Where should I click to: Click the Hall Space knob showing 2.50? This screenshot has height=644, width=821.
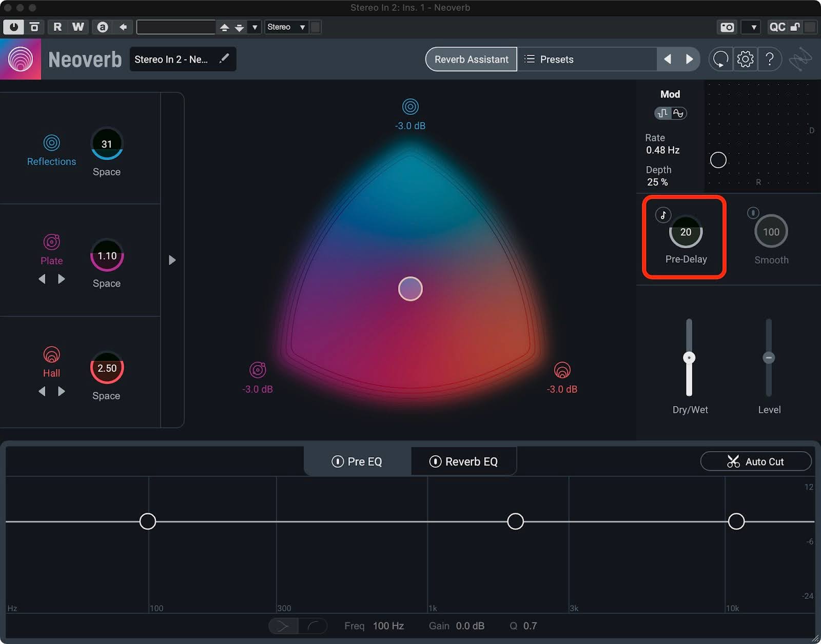[107, 368]
